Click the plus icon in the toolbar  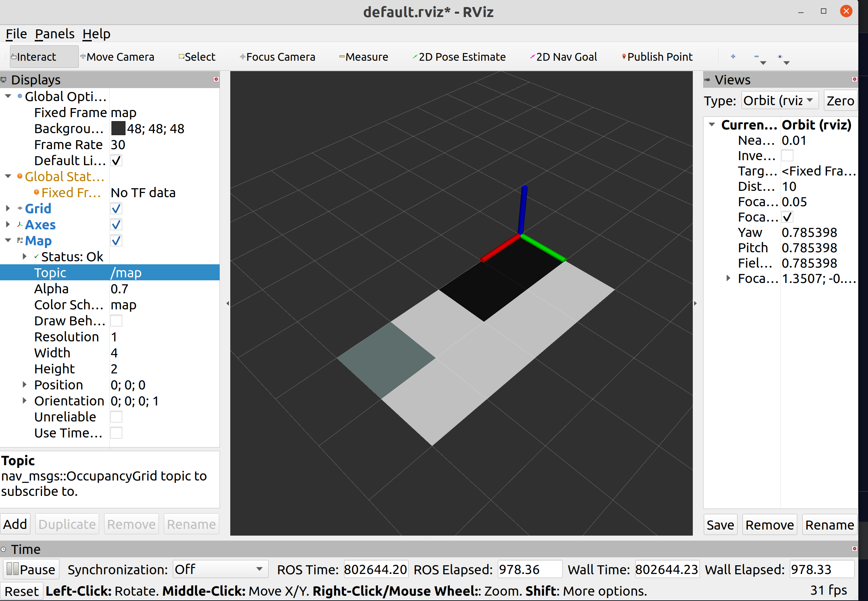[x=733, y=56]
